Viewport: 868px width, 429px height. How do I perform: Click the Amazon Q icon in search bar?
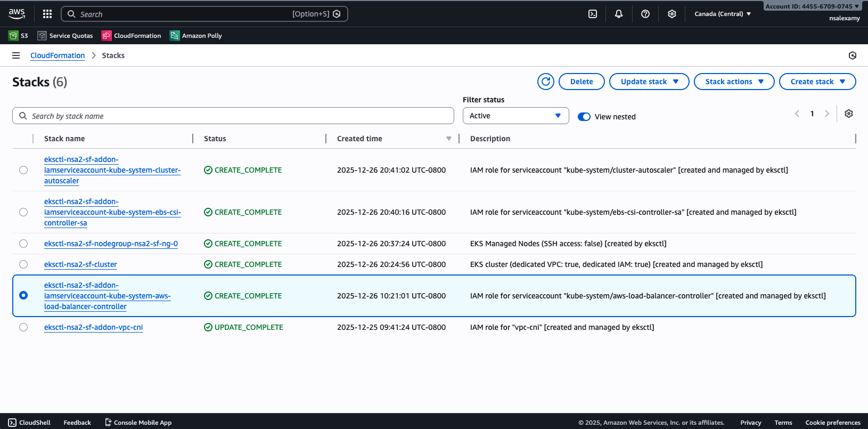point(337,14)
